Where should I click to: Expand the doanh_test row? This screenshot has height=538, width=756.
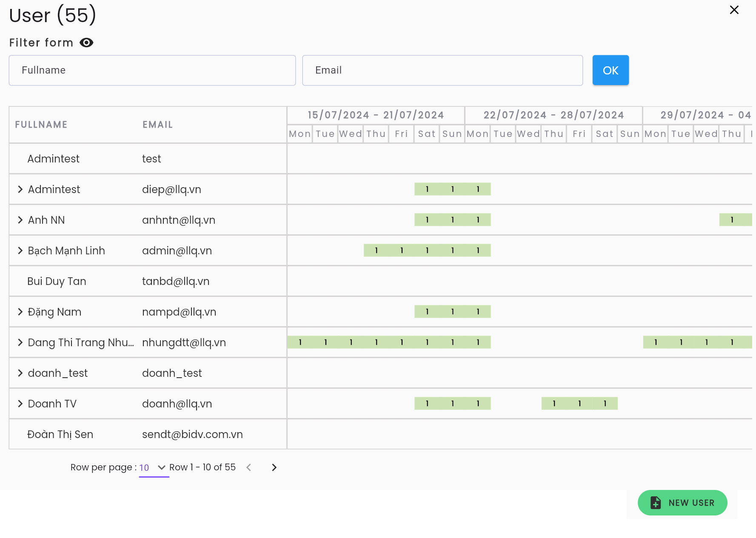[x=20, y=373]
